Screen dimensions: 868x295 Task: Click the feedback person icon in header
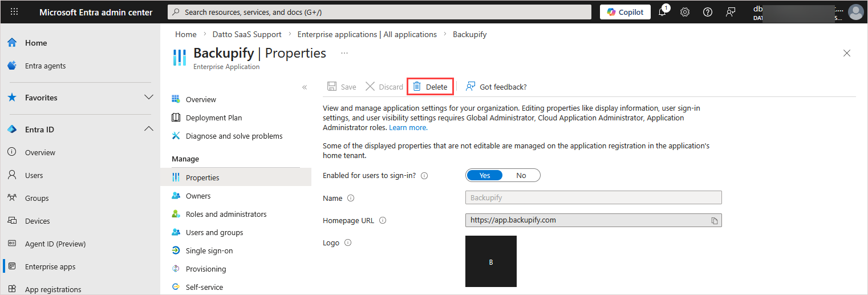(731, 12)
